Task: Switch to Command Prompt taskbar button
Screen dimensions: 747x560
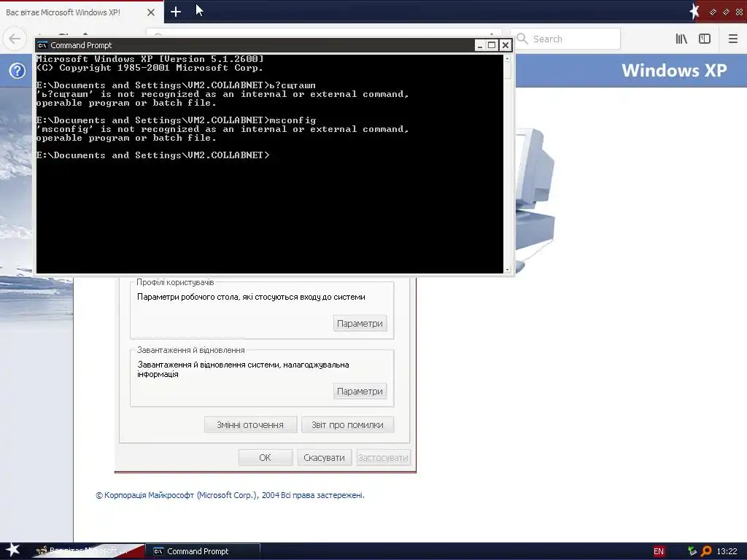Action: coord(203,551)
